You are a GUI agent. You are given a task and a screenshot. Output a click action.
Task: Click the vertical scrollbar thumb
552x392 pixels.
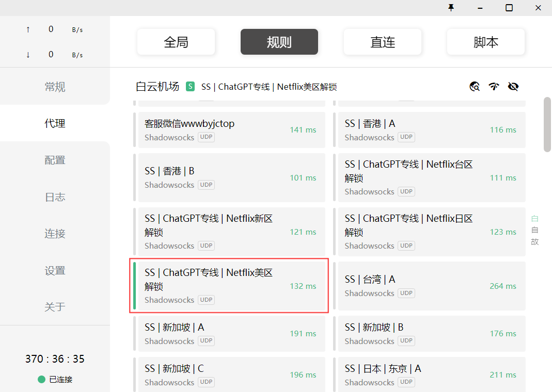pyautogui.click(x=547, y=124)
